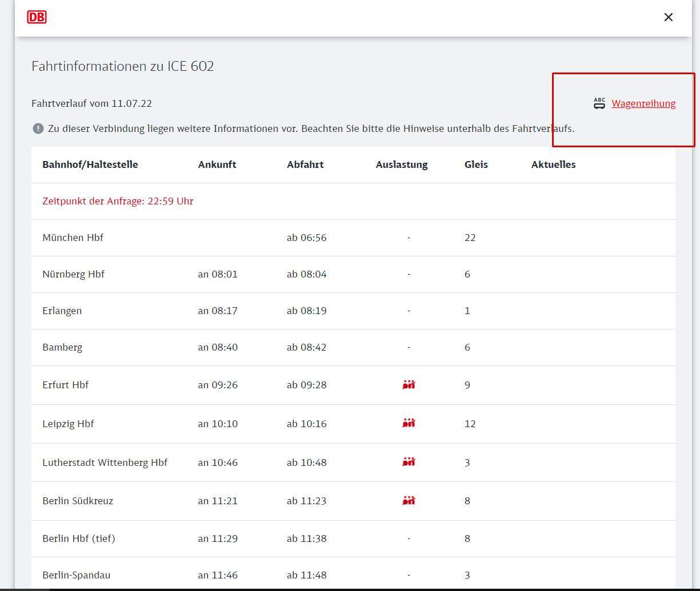Click the Gleis column header
This screenshot has width=700, height=591.
pyautogui.click(x=476, y=164)
